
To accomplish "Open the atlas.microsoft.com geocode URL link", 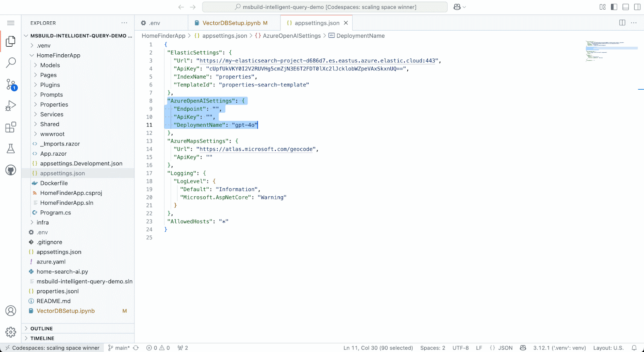I will [x=256, y=149].
